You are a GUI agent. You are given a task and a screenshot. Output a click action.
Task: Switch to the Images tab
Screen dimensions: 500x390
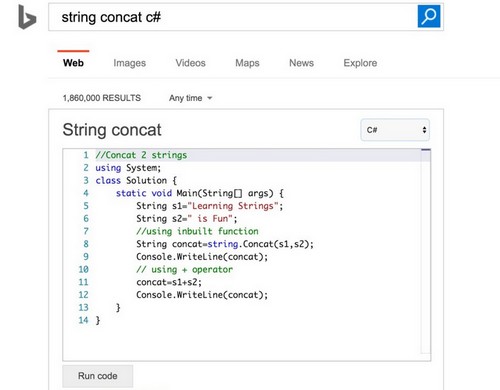pyautogui.click(x=129, y=63)
